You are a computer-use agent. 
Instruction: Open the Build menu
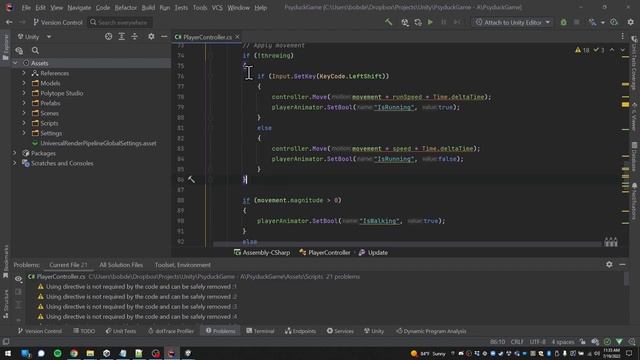(x=148, y=7)
